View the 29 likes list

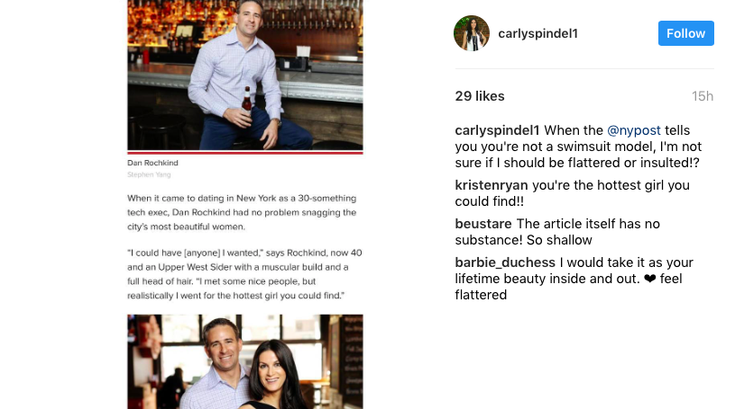(480, 96)
